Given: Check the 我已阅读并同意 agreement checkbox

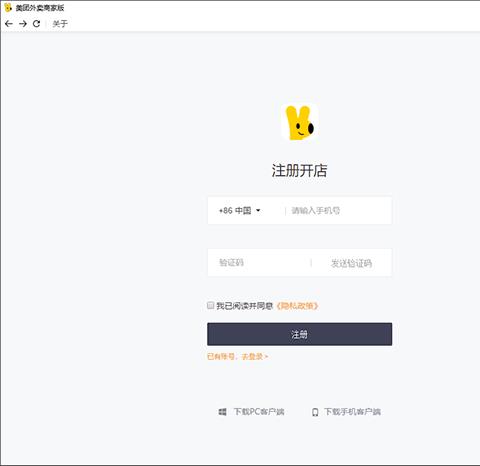Looking at the screenshot, I should pyautogui.click(x=210, y=305).
